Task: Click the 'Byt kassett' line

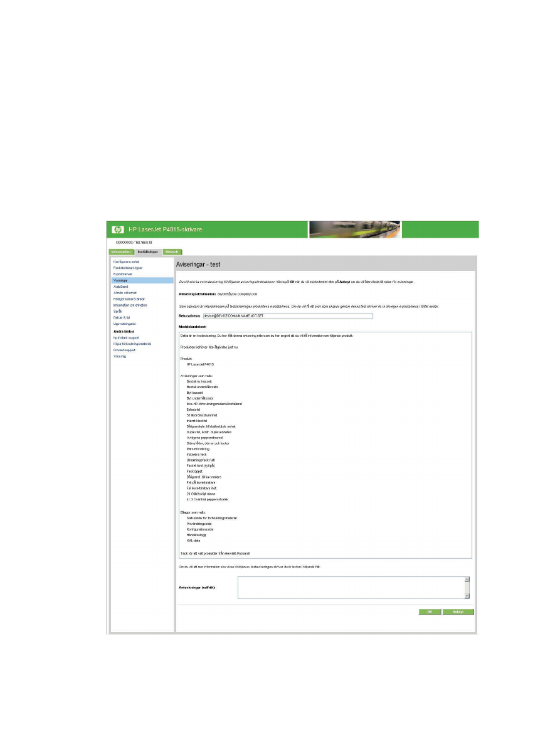Action: [x=195, y=393]
